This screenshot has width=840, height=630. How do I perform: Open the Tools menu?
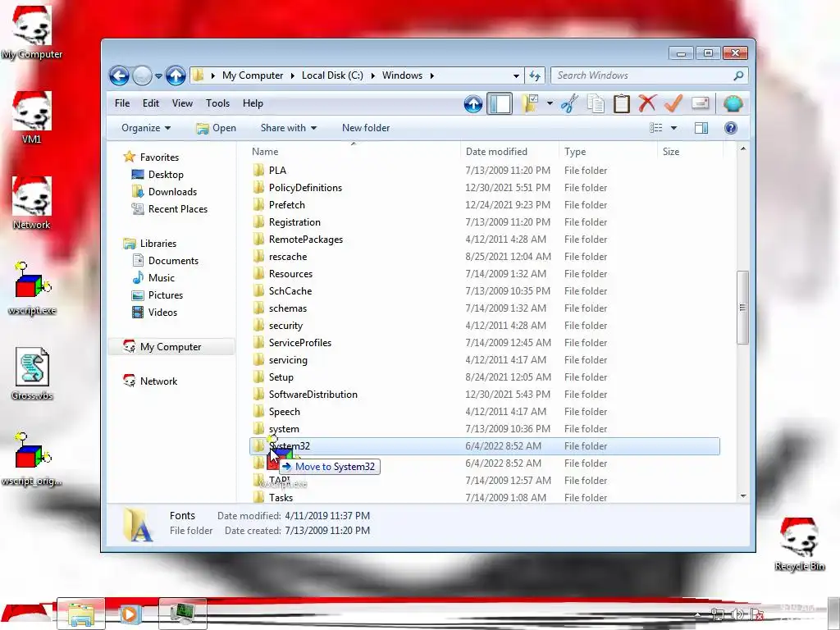(x=217, y=103)
